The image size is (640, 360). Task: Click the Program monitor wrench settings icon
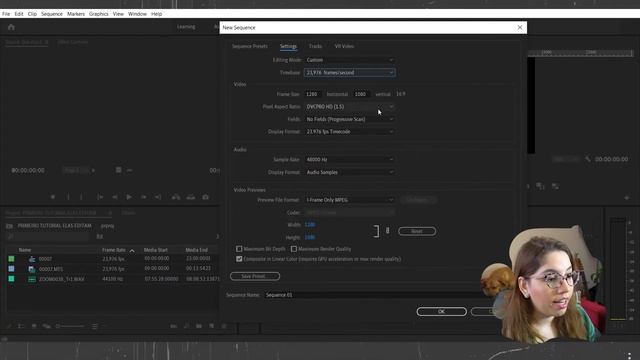(x=587, y=159)
